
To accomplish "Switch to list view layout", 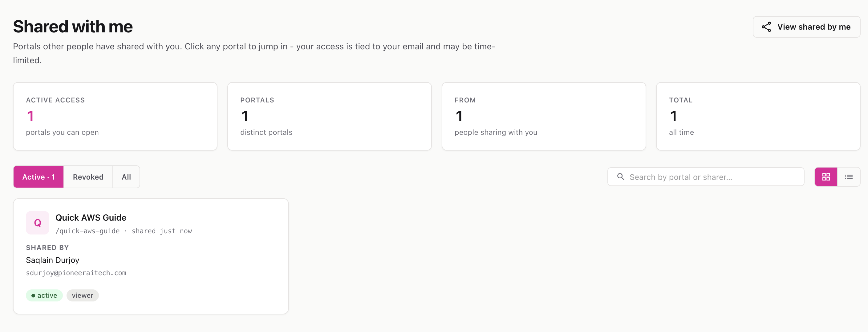I will (x=849, y=177).
